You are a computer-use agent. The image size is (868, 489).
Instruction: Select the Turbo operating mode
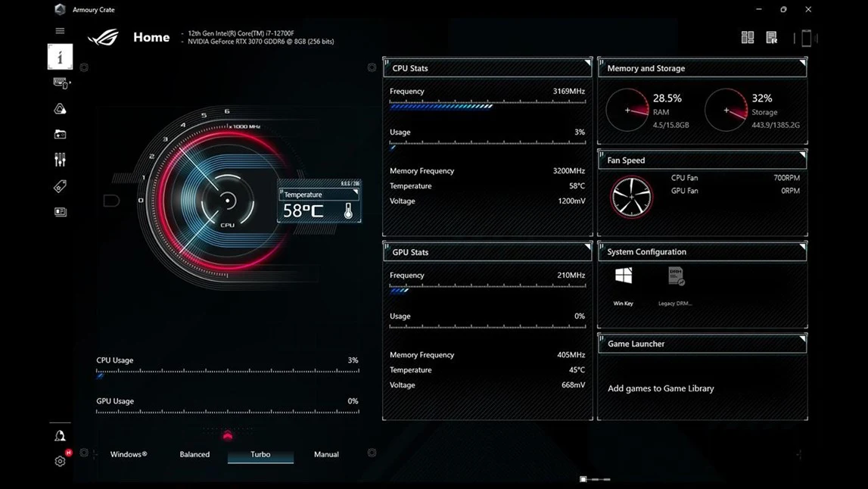pos(260,454)
